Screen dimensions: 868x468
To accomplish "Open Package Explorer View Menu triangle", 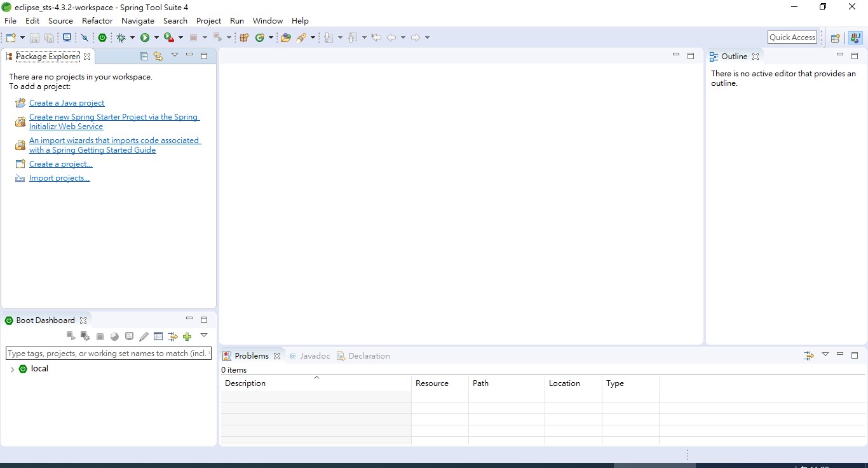I will click(175, 55).
